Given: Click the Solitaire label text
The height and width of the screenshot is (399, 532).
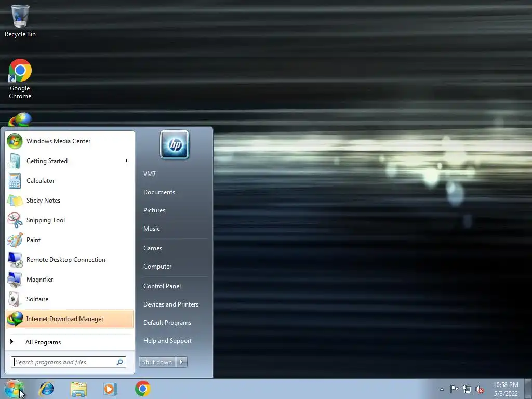Looking at the screenshot, I should coord(37,299).
